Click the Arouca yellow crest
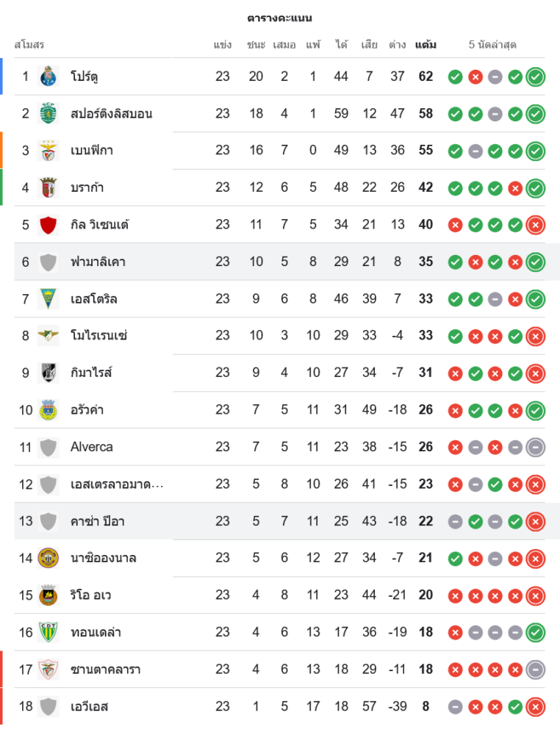This screenshot has height=735, width=560. 49,409
